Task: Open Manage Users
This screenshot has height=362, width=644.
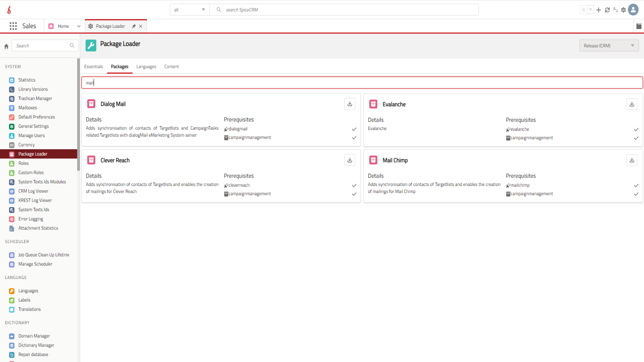Action: pos(32,136)
